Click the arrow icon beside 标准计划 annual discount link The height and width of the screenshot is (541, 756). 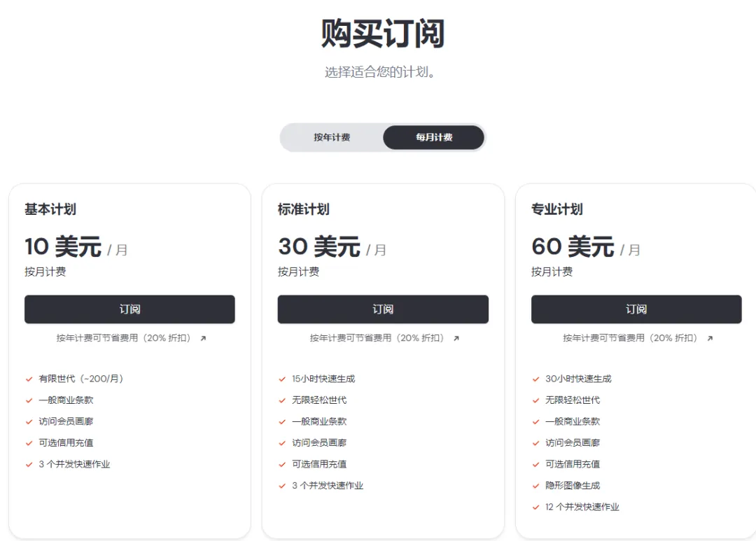coord(456,338)
